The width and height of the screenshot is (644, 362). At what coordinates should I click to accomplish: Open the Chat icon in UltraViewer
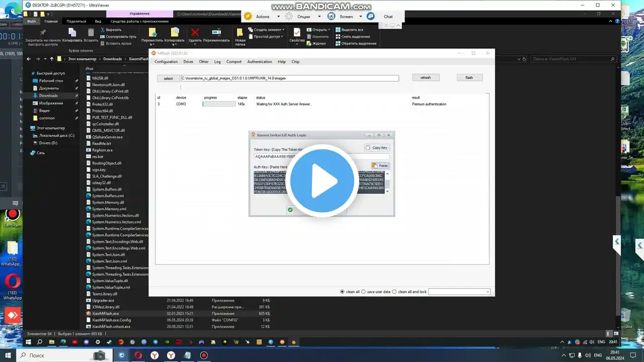[x=371, y=17]
